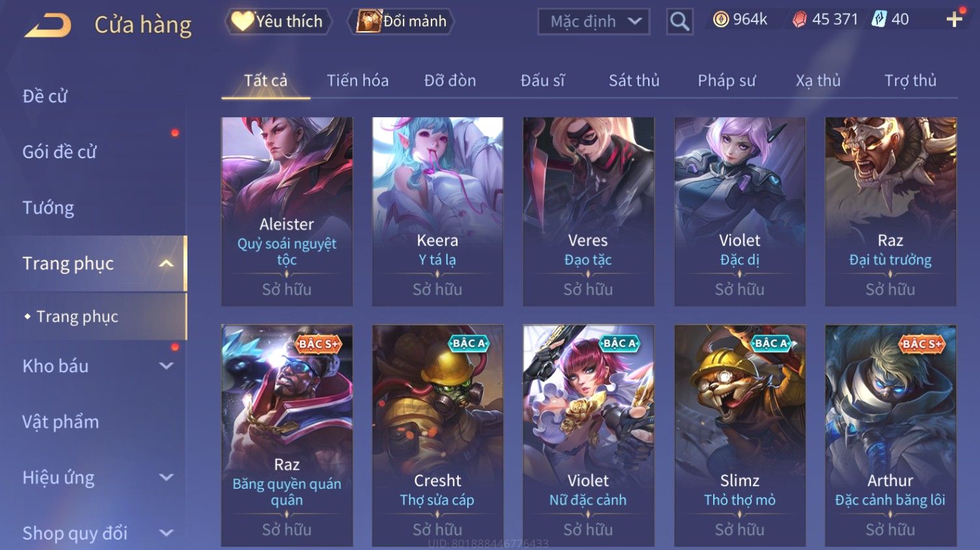Open Đổi mảnh fragment exchange
The image size is (980, 550).
[x=401, y=21]
